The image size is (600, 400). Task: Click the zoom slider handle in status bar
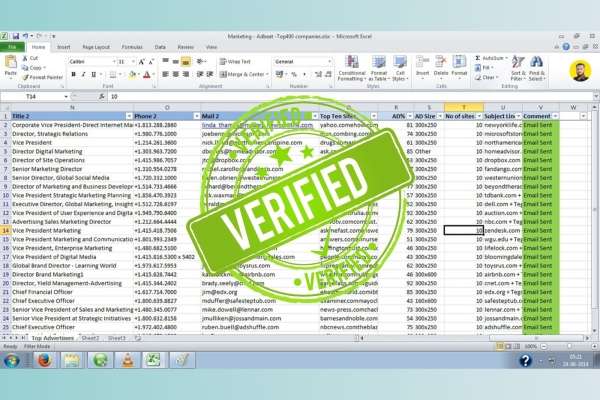[x=569, y=346]
